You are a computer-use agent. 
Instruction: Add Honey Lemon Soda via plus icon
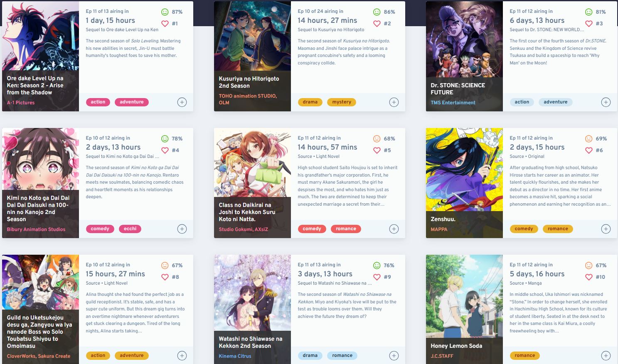tap(606, 356)
